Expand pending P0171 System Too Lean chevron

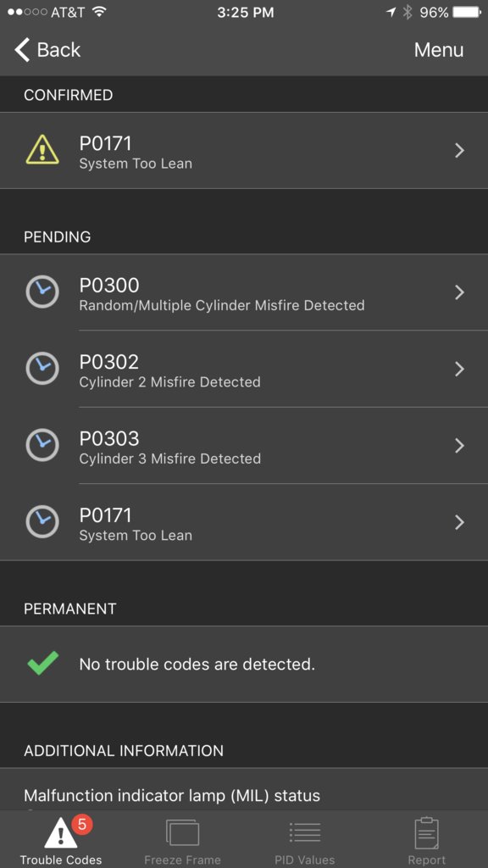(459, 522)
